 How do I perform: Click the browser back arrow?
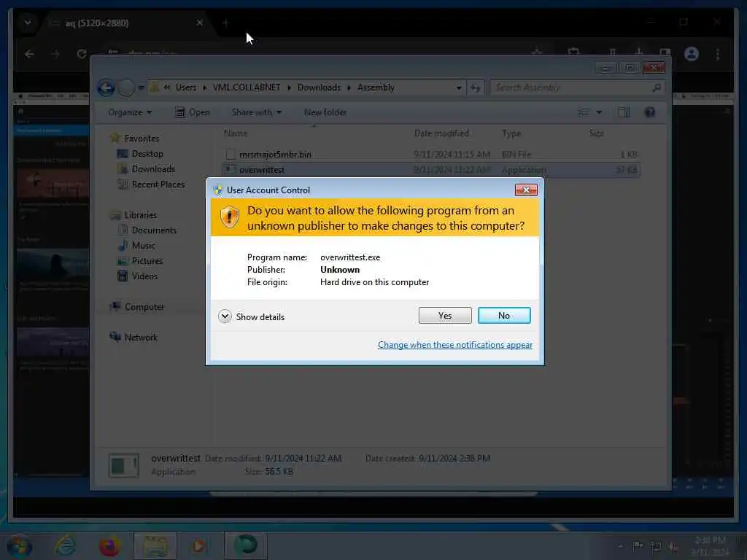[x=29, y=54]
